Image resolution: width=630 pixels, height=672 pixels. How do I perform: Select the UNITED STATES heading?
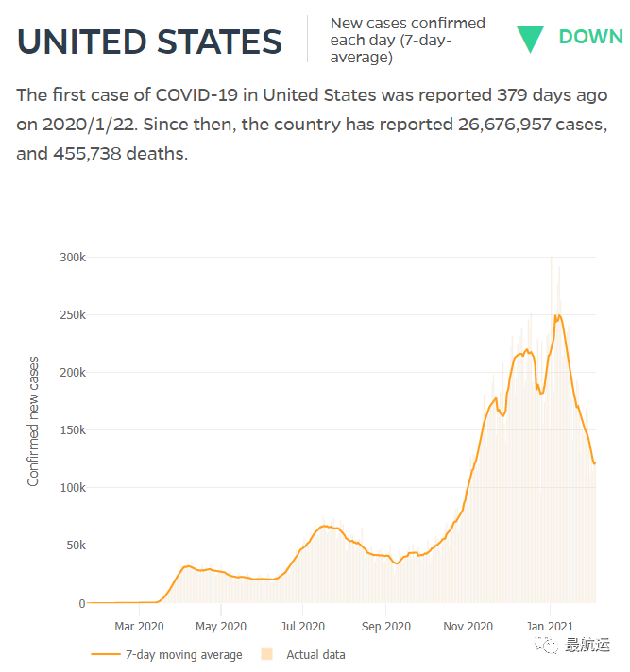149,42
